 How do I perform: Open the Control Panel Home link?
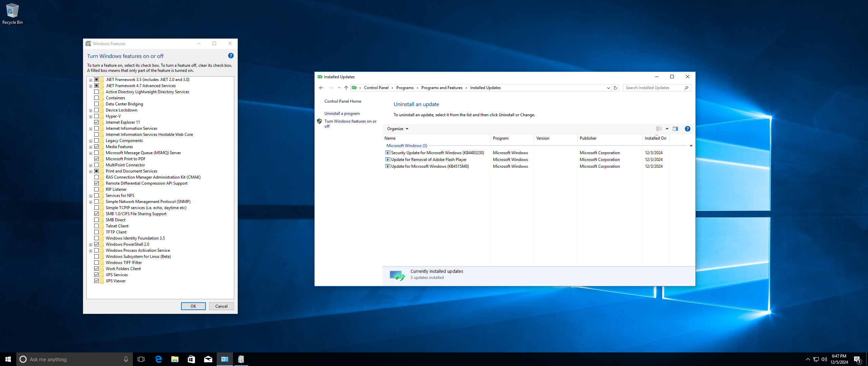pos(343,101)
